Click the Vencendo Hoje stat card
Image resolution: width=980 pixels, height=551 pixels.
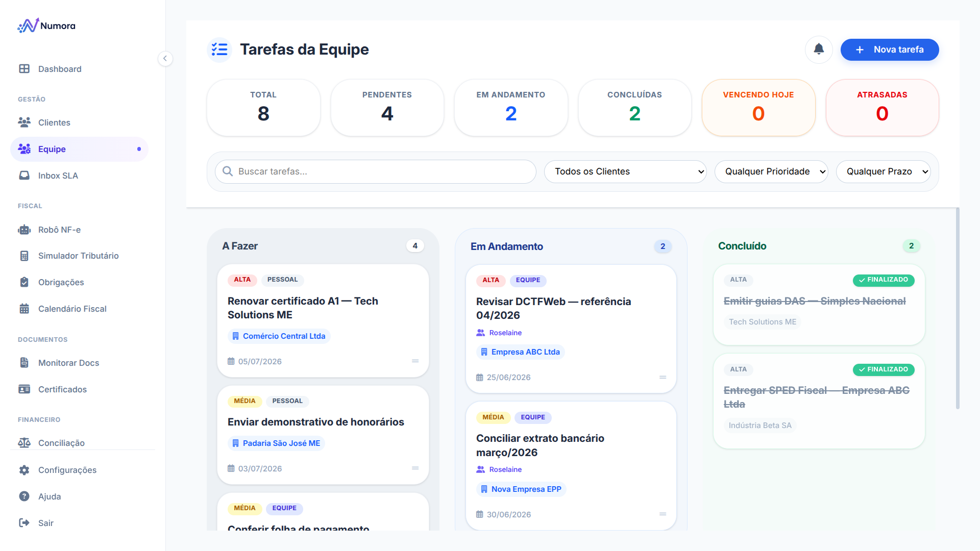coord(758,108)
